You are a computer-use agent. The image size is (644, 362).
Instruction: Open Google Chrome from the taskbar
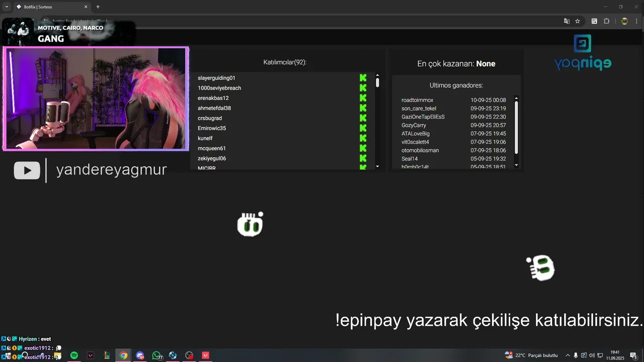[124, 355]
